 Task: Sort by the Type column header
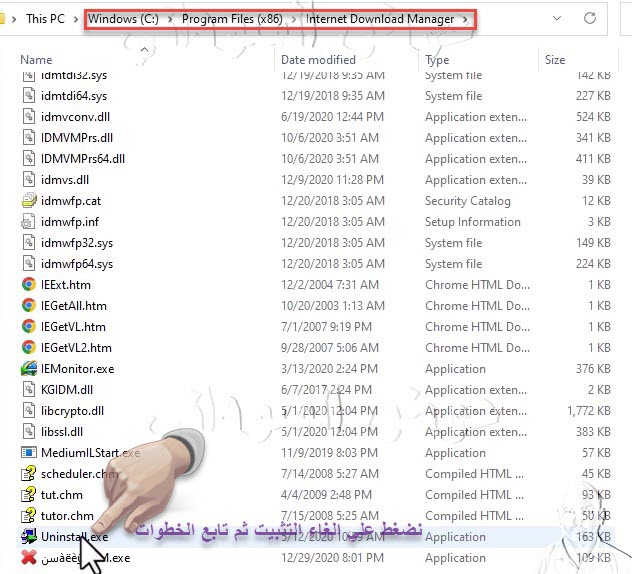coord(437,60)
